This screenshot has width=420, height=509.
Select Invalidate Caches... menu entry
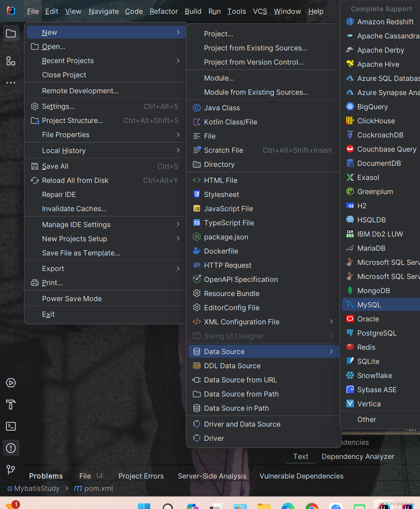click(x=105, y=209)
